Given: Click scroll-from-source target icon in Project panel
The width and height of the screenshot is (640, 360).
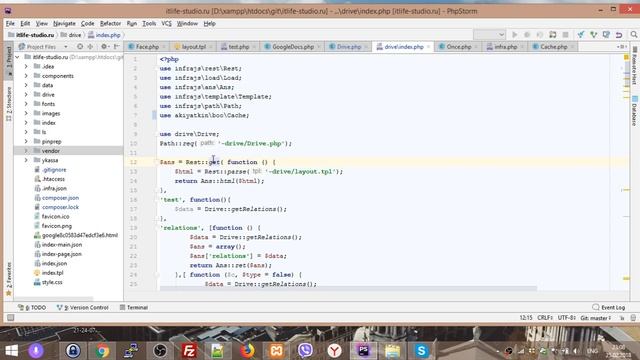Looking at the screenshot, I should 80,47.
